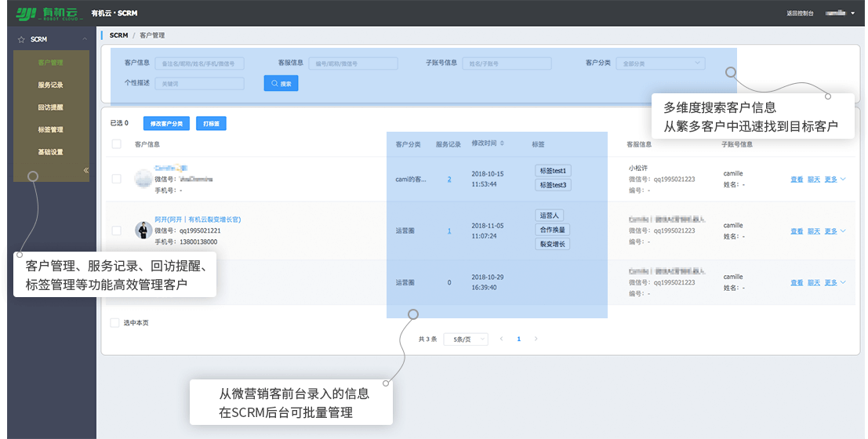Click 聊天 for the 2018-10-29 row
This screenshot has width=868, height=439.
[x=814, y=283]
